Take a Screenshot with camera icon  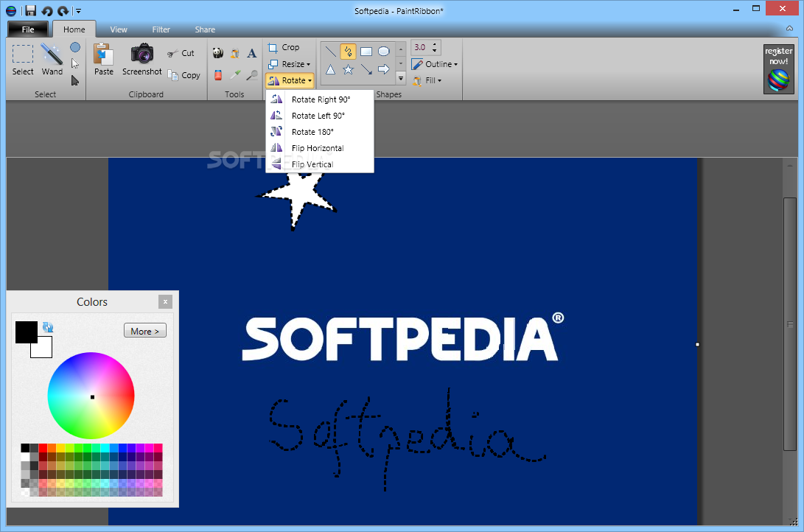pyautogui.click(x=142, y=60)
